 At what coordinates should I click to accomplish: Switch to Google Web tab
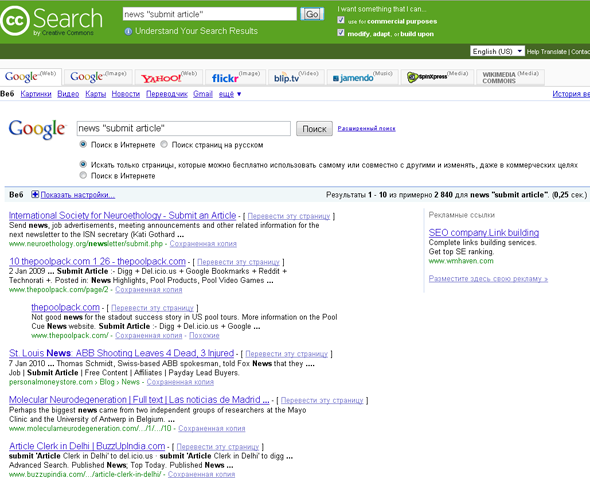[30, 77]
